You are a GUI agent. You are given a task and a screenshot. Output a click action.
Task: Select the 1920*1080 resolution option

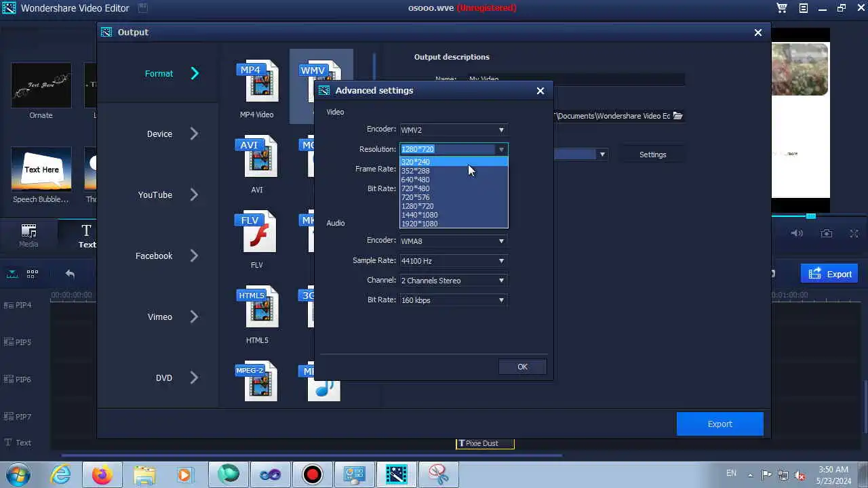coord(454,224)
